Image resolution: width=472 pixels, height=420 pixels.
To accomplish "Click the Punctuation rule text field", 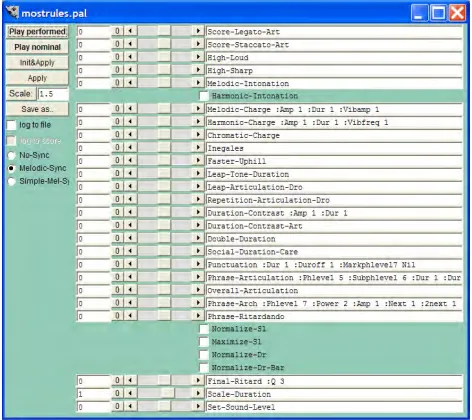I will [334, 265].
